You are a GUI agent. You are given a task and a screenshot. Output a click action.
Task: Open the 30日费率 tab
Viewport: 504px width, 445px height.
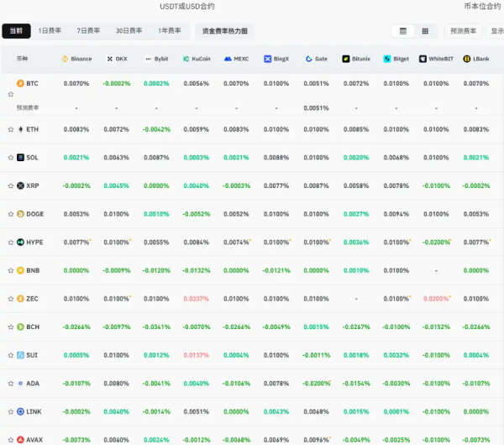click(x=129, y=31)
